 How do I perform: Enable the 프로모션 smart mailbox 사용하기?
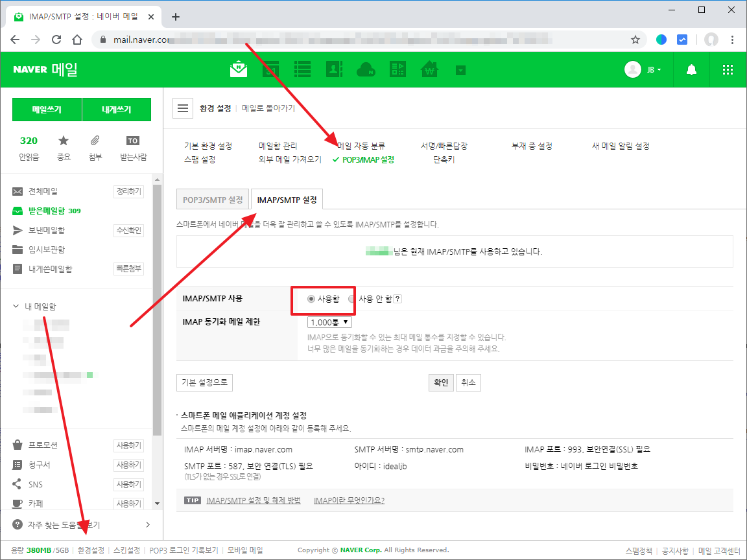coord(128,446)
